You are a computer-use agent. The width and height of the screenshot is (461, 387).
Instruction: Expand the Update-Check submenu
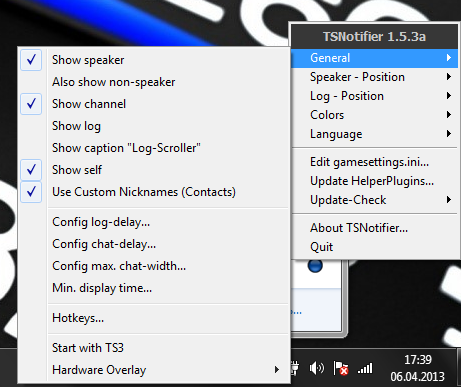(x=374, y=200)
